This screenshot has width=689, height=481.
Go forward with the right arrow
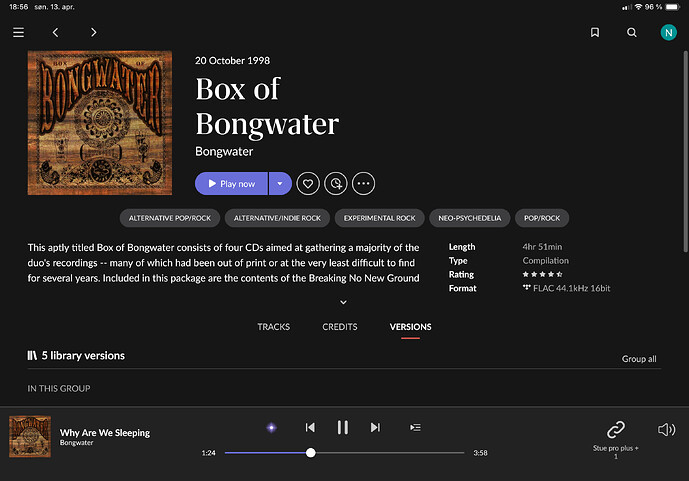93,33
